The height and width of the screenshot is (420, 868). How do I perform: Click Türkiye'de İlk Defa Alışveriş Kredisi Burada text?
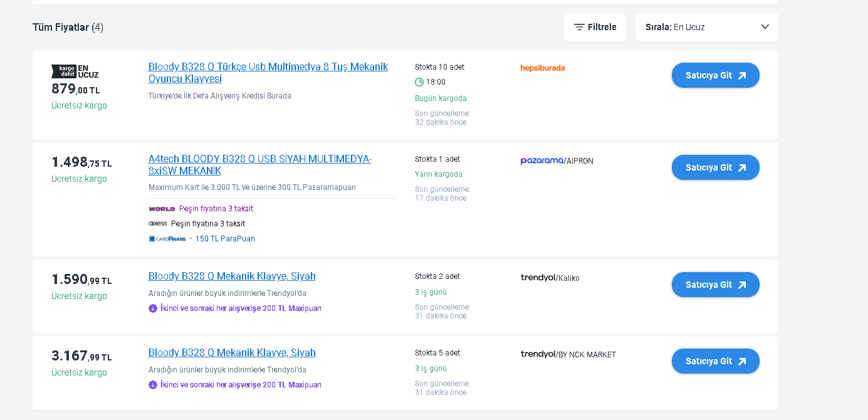(220, 96)
